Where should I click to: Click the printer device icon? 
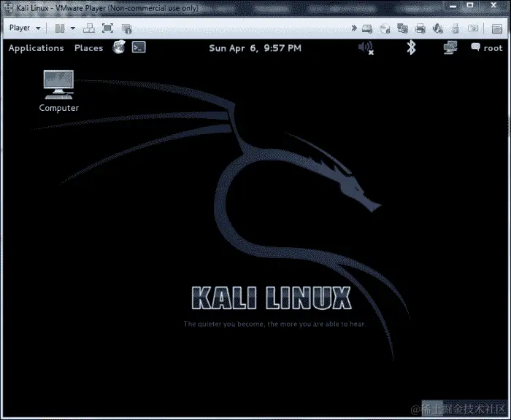coord(420,28)
